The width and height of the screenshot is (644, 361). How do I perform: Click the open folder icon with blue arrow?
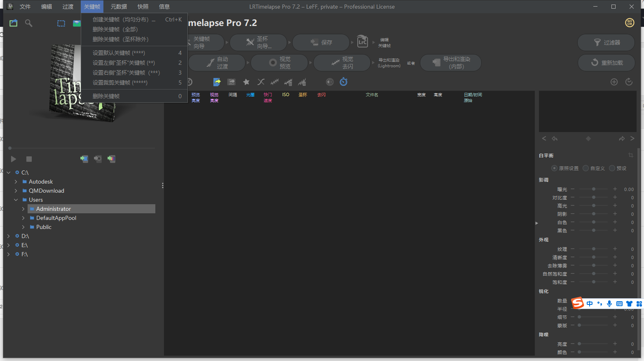14,23
